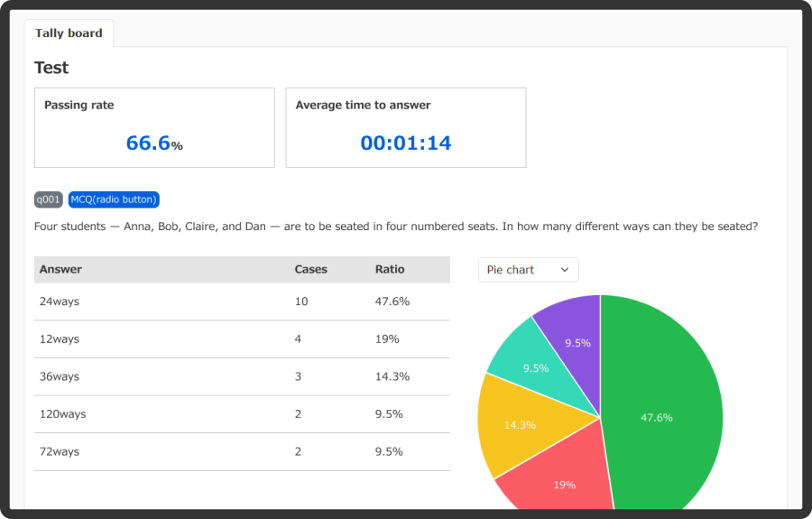The image size is (812, 519).
Task: Click the 00:01:14 average time value
Action: tap(405, 143)
